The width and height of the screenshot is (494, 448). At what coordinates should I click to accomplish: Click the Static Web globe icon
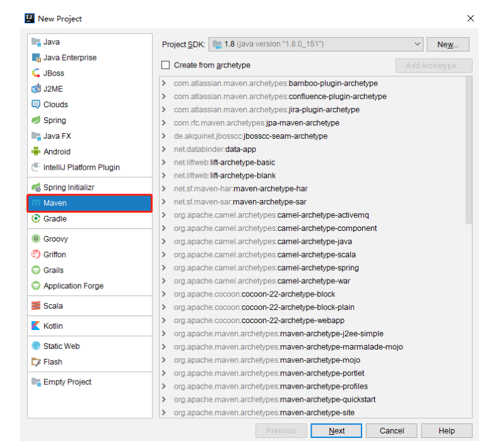pyautogui.click(x=36, y=346)
